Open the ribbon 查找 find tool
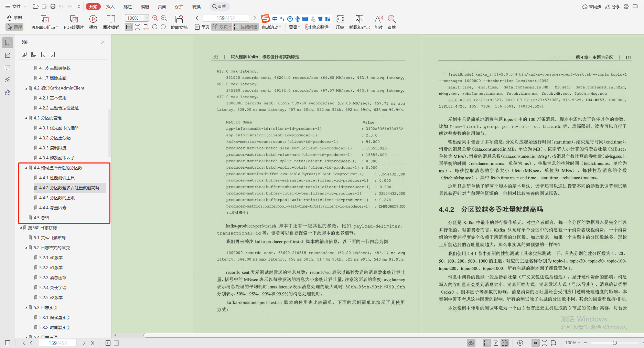The width and height of the screenshot is (644, 348). click(x=392, y=22)
